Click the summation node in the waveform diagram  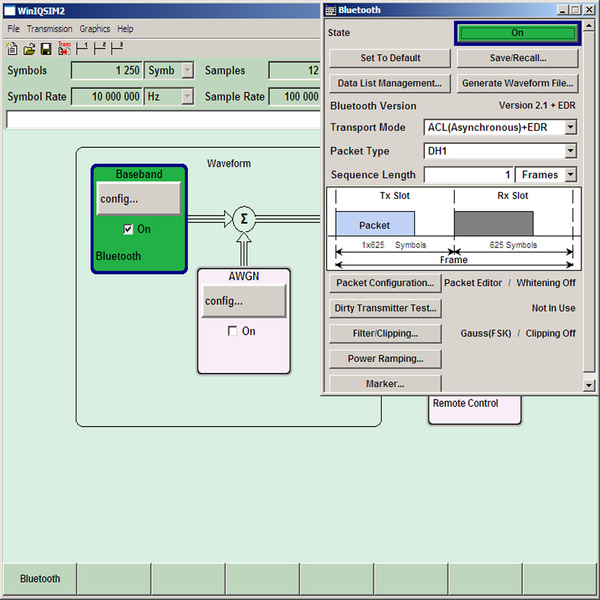[244, 219]
